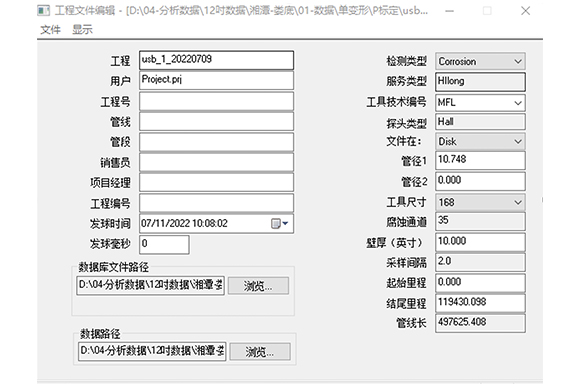Viewport: 579px width, 384px height.
Task: Click the application icon in title bar
Action: pos(44,10)
